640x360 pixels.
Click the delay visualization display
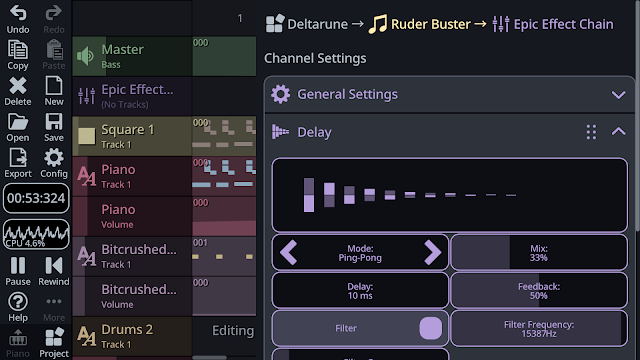[449, 195]
